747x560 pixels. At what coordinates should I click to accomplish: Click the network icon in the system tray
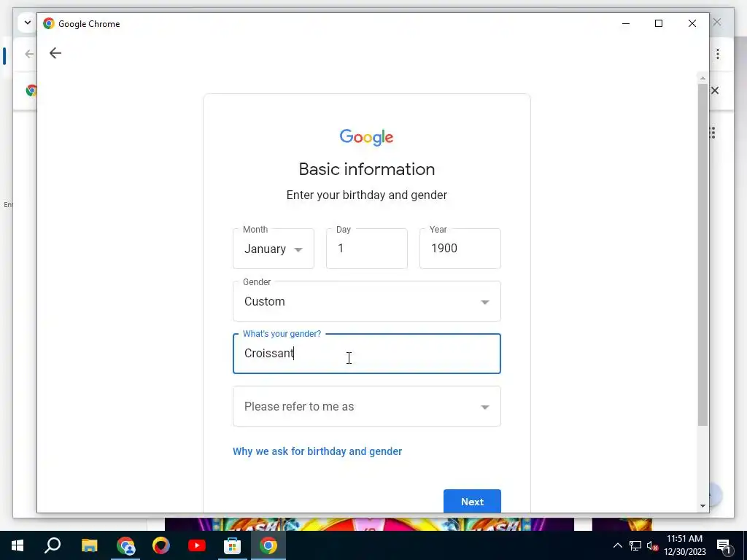[x=635, y=545]
